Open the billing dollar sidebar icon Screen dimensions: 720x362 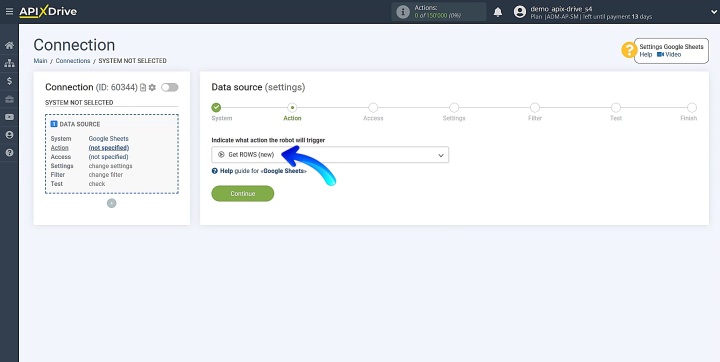coord(9,81)
